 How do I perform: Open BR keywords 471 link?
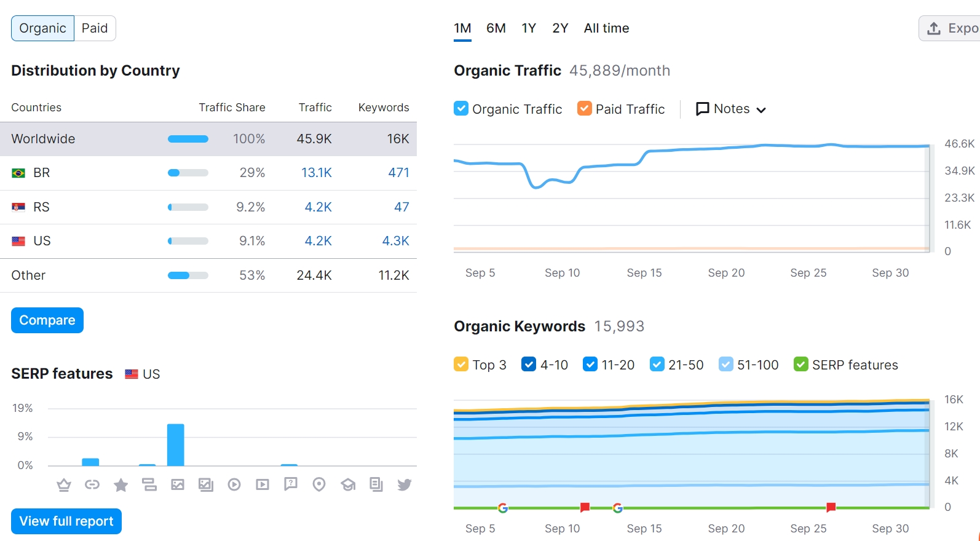pyautogui.click(x=398, y=173)
